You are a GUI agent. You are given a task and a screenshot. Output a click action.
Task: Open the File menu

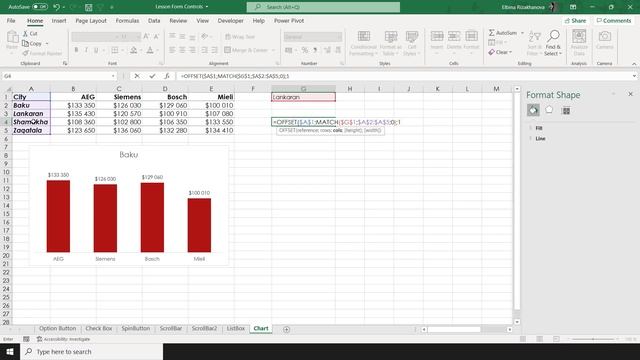coord(11,20)
